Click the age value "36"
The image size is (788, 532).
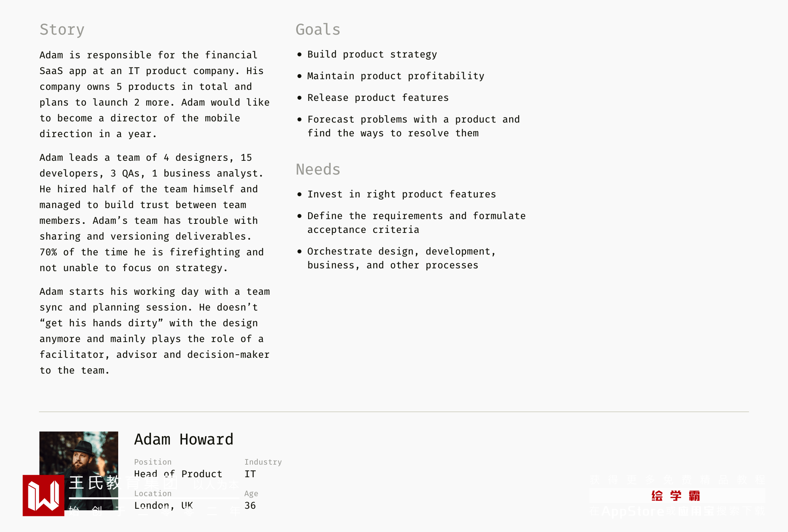(250, 505)
